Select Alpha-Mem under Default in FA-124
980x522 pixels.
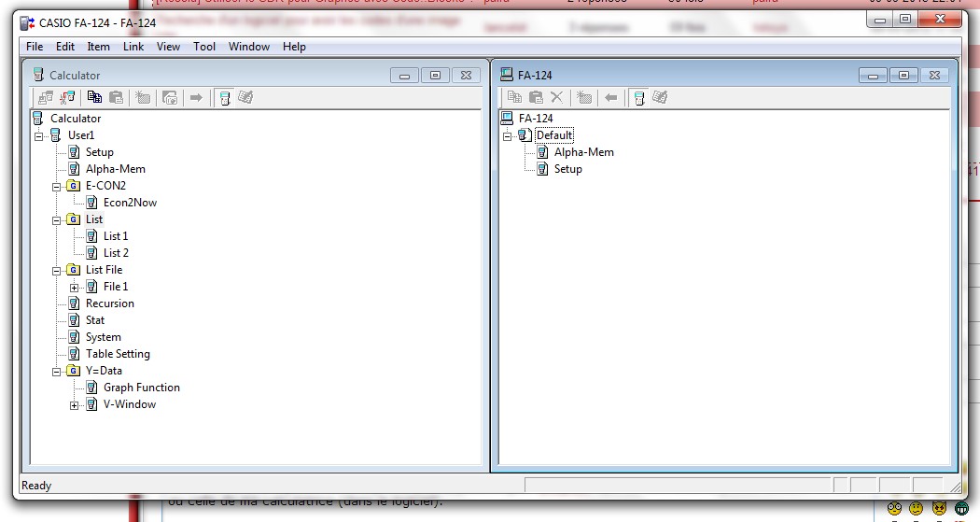(x=583, y=152)
